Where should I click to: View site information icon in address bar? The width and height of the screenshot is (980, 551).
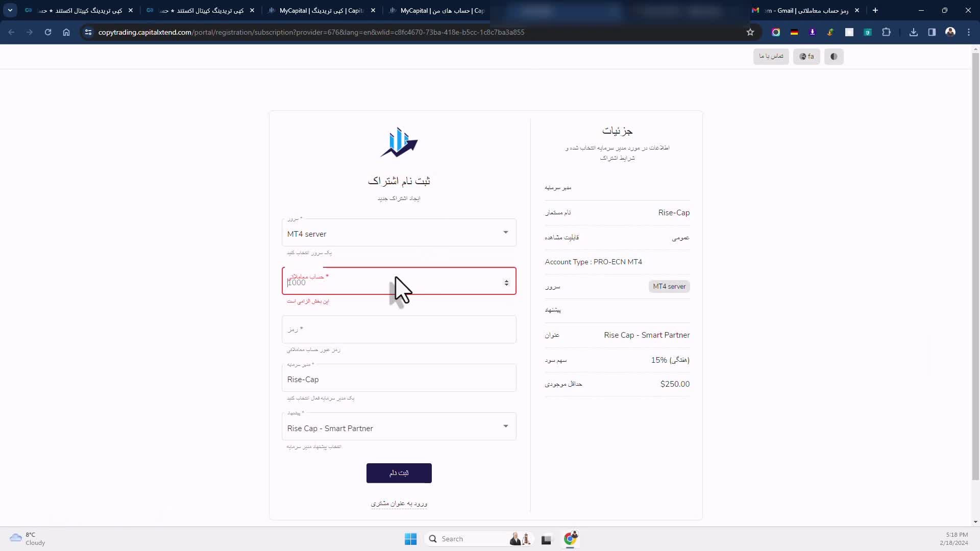click(88, 32)
